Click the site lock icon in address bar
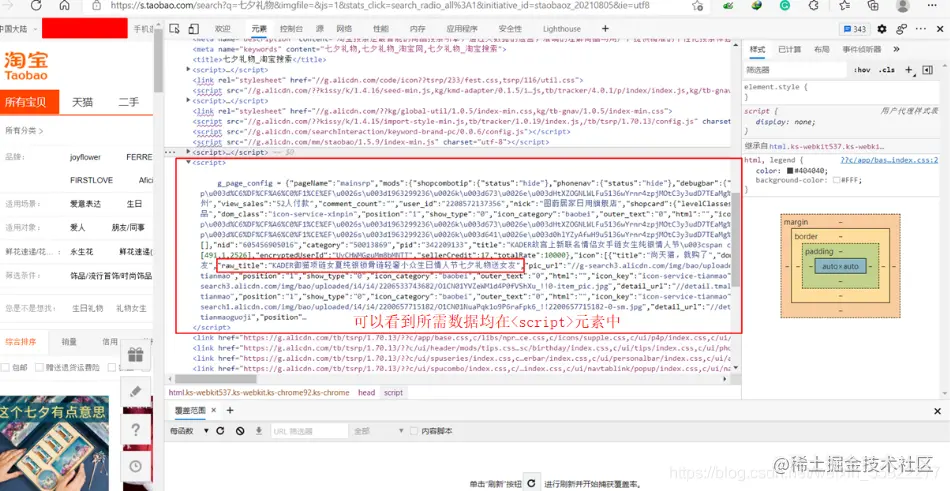950x491 pixels. click(96, 5)
